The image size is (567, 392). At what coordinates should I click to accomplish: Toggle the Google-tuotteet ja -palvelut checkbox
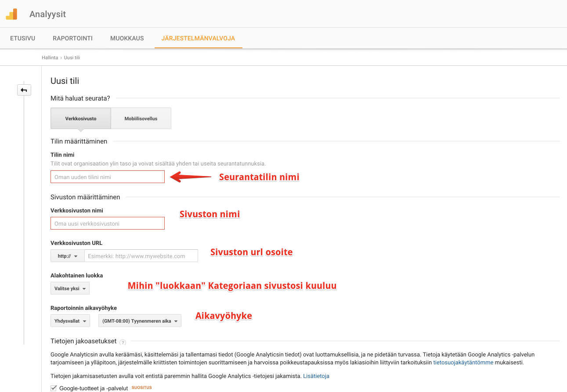pyautogui.click(x=54, y=388)
